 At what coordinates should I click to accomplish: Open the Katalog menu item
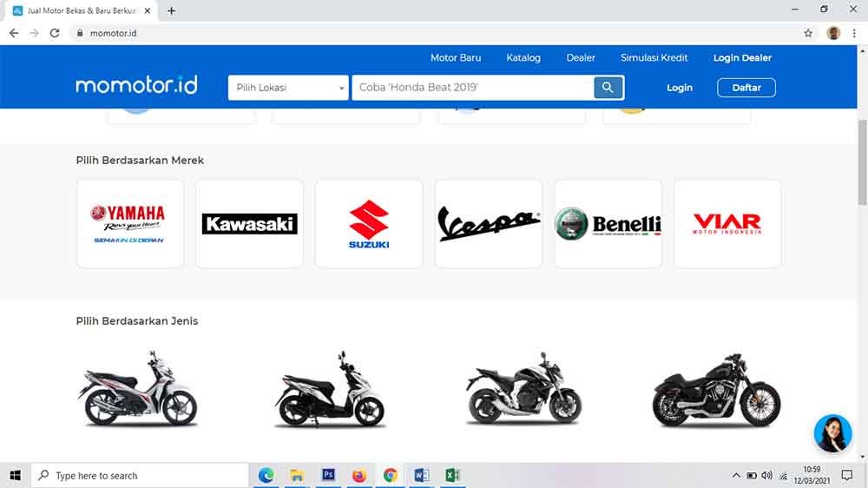523,57
